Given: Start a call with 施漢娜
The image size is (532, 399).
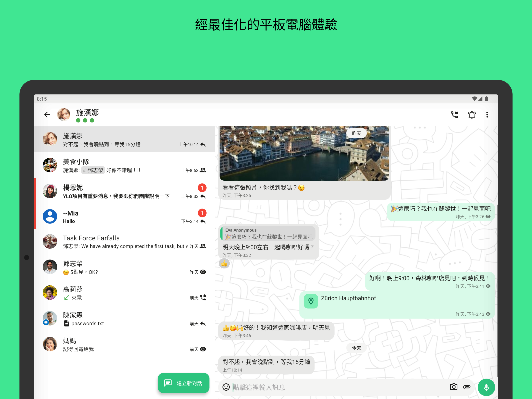Looking at the screenshot, I should pyautogui.click(x=454, y=115).
